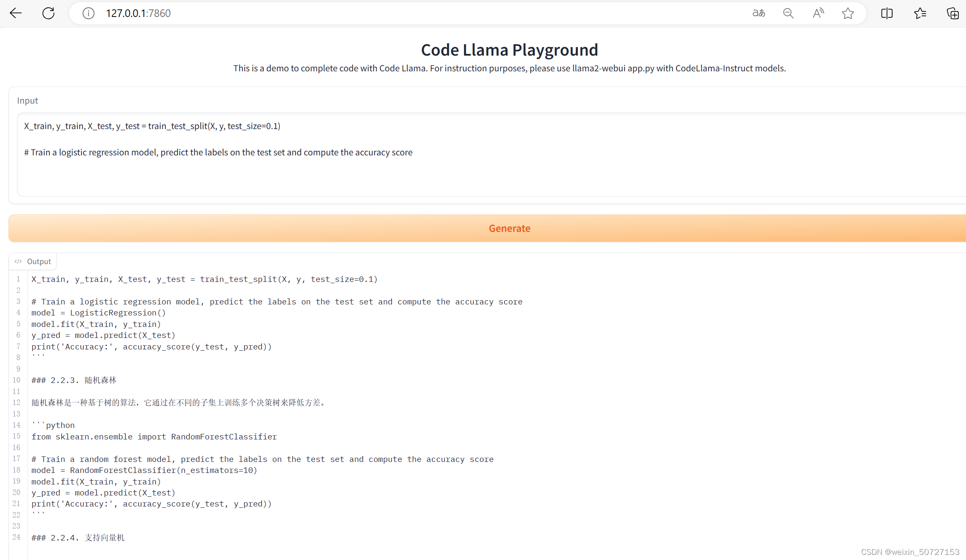Click line 'model = RandomForestClassifier(n_estimators=10)'
966x560 pixels.
pyautogui.click(x=144, y=470)
